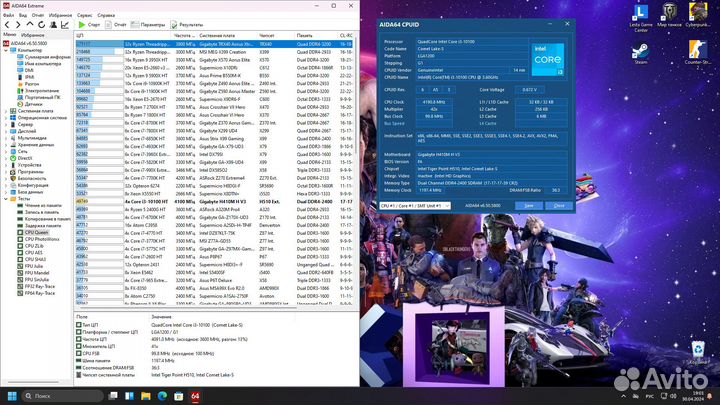The image size is (720, 405).
Task: Go forward with the right arrow toolbar icon
Action: point(18,25)
